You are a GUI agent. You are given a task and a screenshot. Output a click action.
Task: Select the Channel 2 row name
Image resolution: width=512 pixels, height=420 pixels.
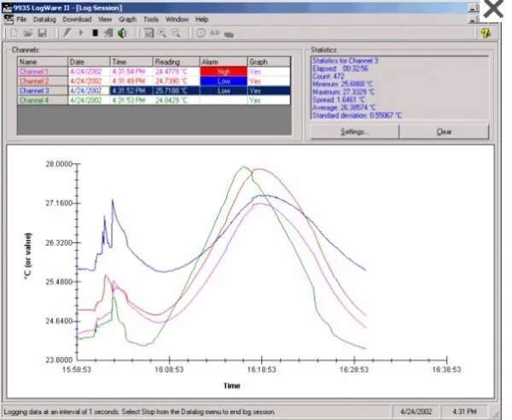[43, 81]
